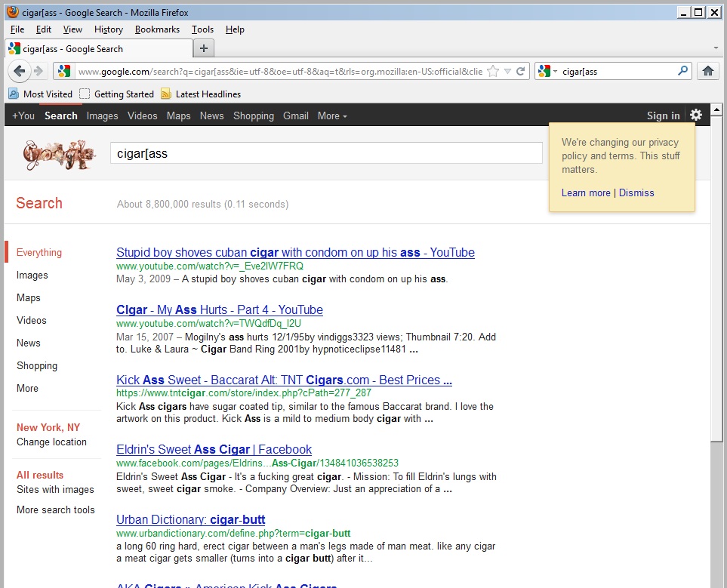Expand More search tools

(x=56, y=509)
